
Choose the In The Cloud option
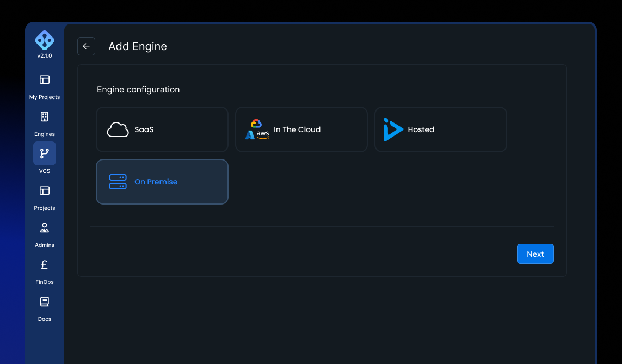301,129
